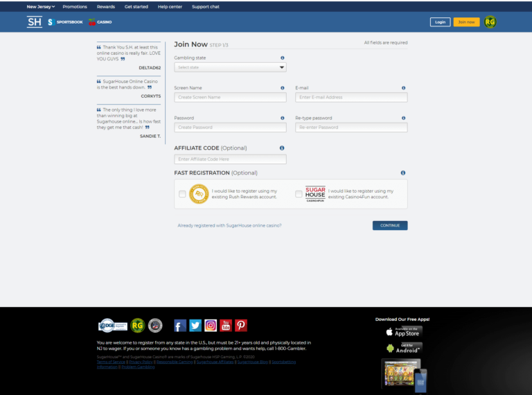Show info for Screen Name field
Screen dimensions: 532x395
point(283,88)
